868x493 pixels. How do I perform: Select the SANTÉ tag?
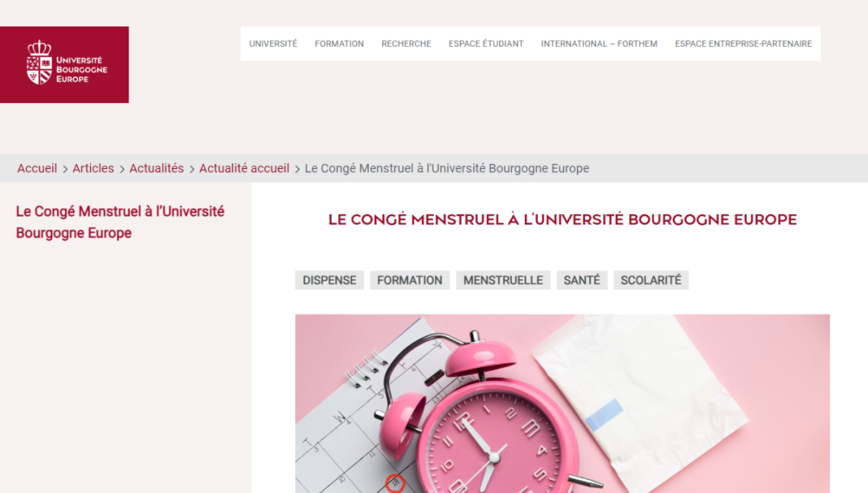[582, 281]
